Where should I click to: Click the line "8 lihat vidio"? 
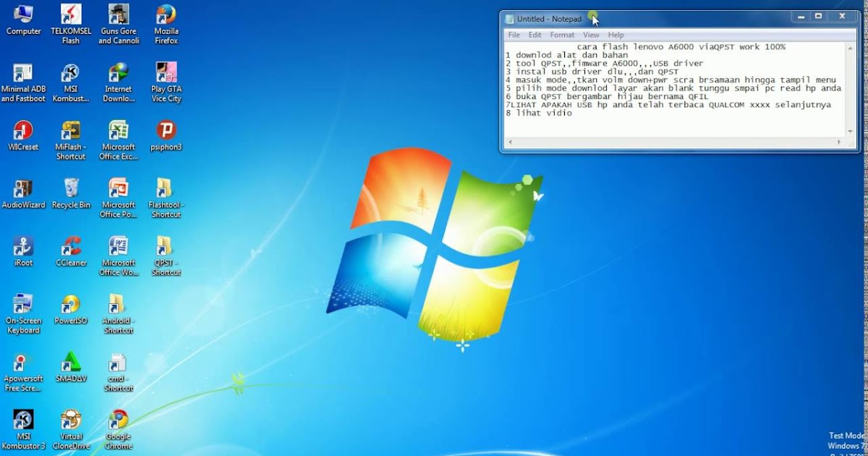(539, 113)
